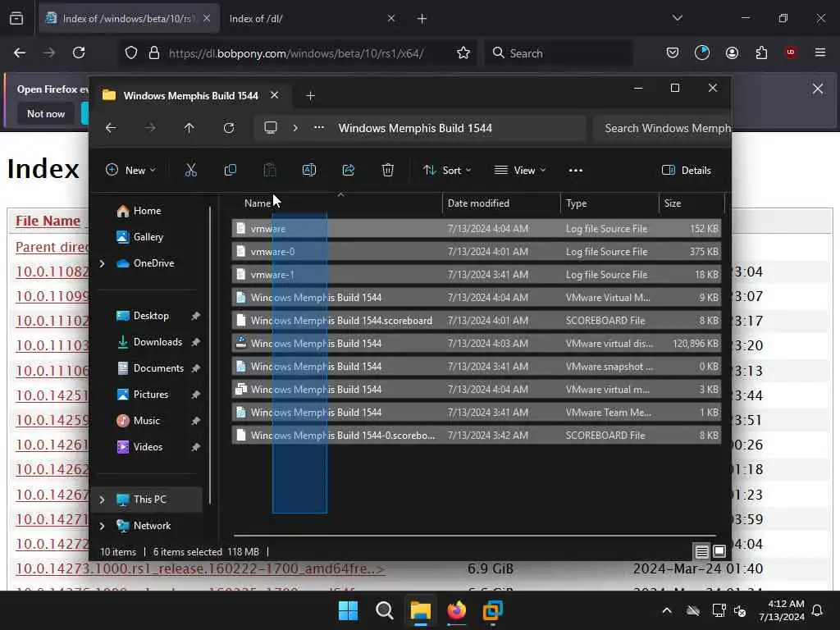Open the New dropdown in Explorer
840x630 pixels.
coord(130,171)
